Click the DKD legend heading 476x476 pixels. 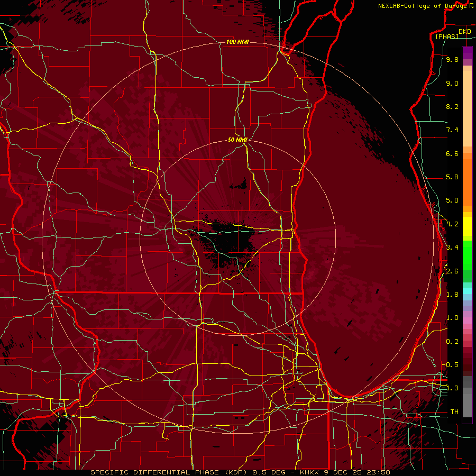(464, 32)
